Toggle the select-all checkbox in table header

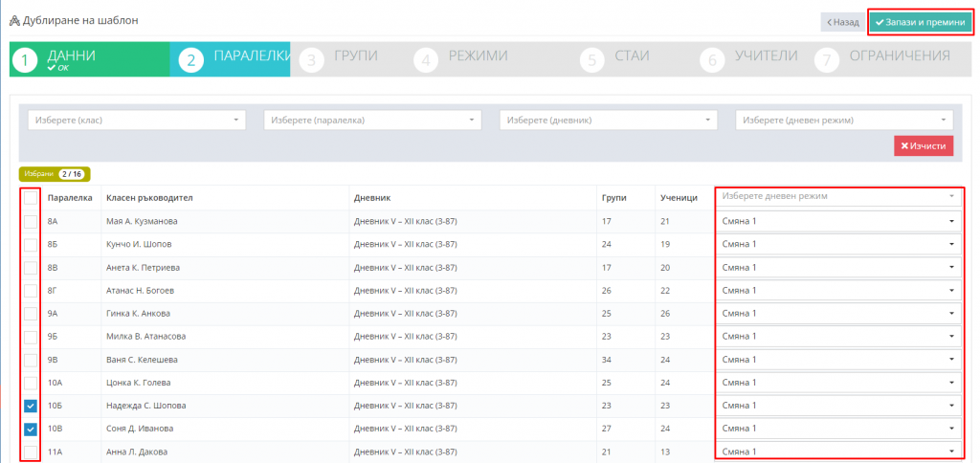[31, 198]
